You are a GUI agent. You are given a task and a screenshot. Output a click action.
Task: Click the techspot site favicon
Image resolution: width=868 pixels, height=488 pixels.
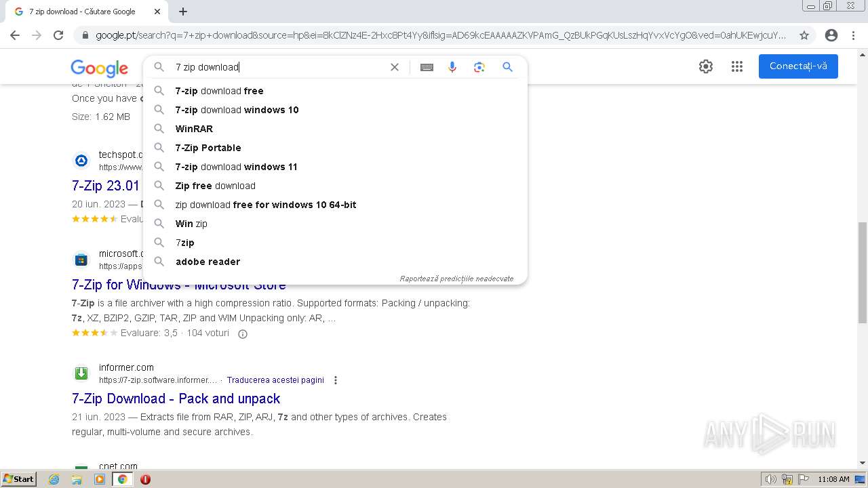pyautogui.click(x=81, y=161)
